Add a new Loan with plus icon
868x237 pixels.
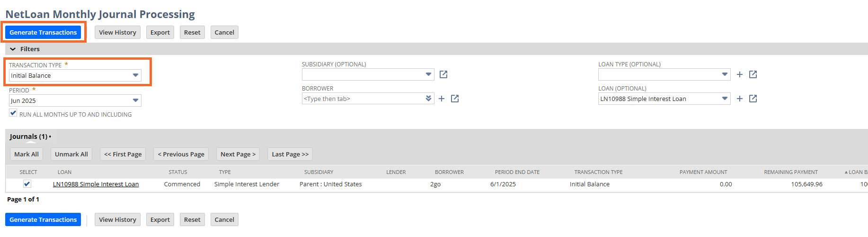coord(740,99)
